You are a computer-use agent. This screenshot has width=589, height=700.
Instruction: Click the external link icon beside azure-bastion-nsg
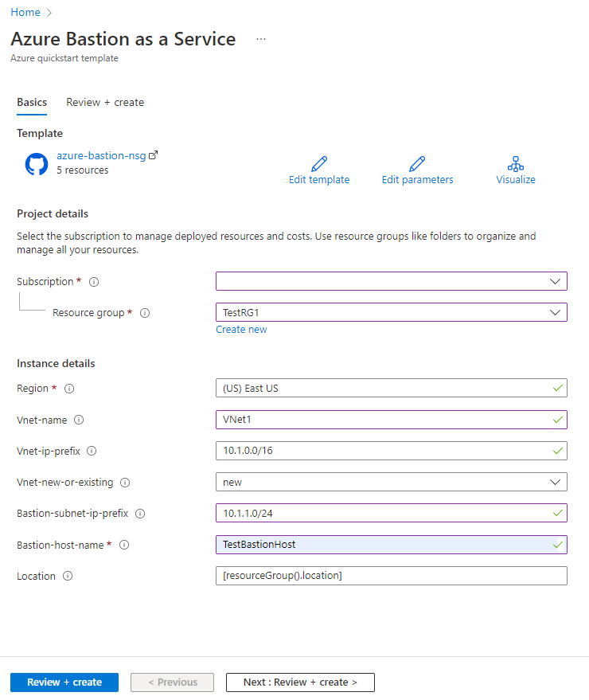pyautogui.click(x=153, y=155)
